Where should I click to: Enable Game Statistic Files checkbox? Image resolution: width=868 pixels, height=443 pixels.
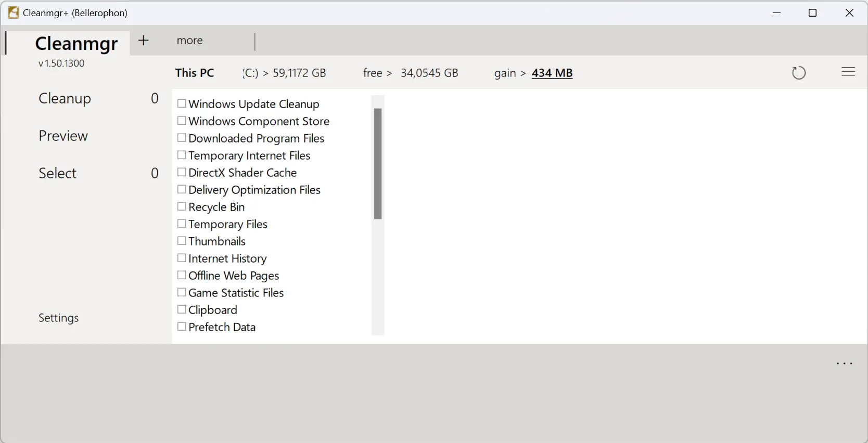pos(182,292)
